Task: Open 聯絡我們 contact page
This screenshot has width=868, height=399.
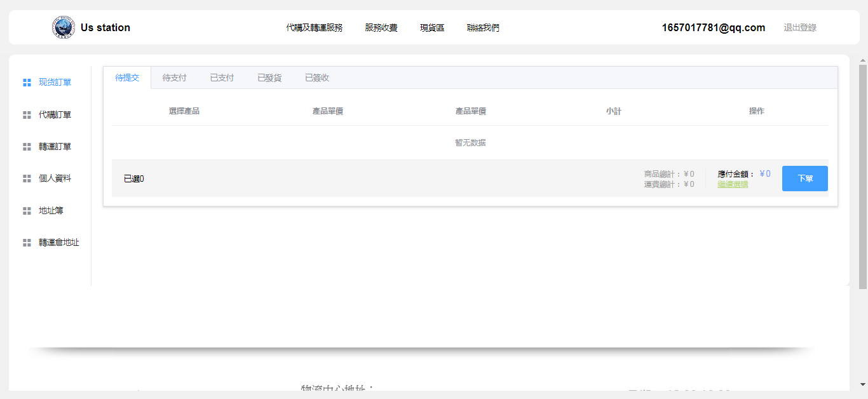Action: (483, 28)
